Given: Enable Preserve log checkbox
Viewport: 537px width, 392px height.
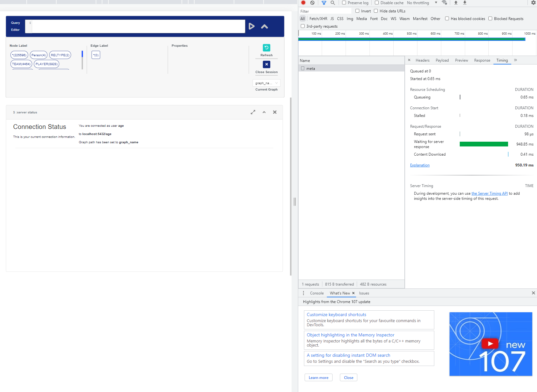Looking at the screenshot, I should [x=344, y=3].
